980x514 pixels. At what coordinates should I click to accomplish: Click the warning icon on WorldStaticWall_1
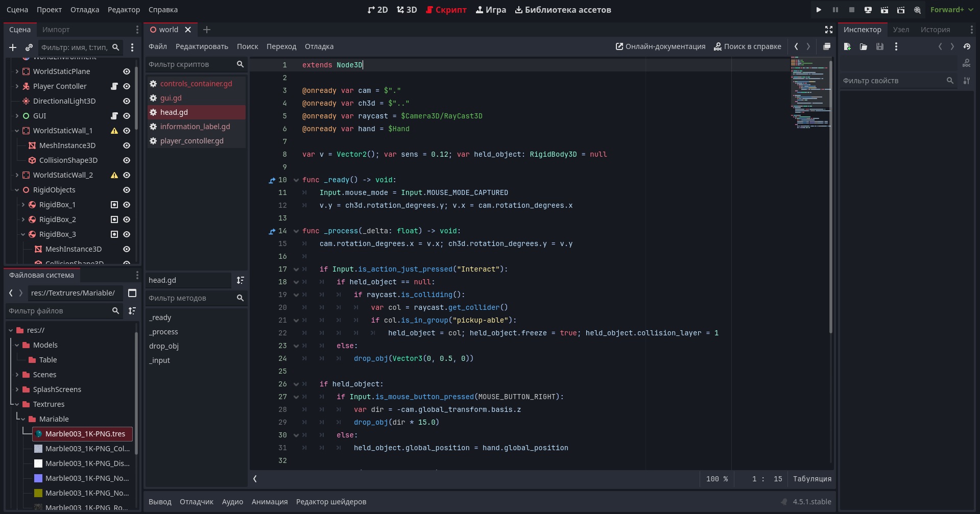pos(114,131)
